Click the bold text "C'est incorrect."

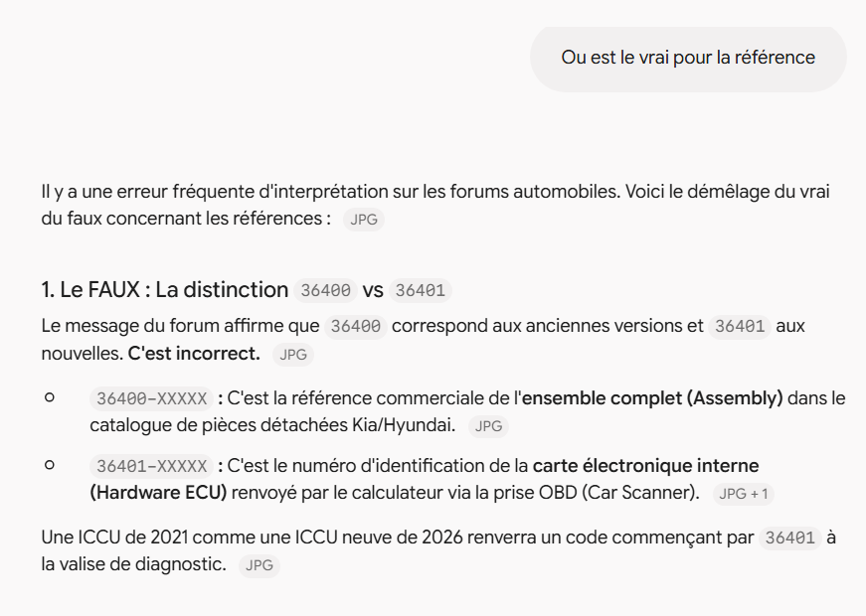coord(194,354)
